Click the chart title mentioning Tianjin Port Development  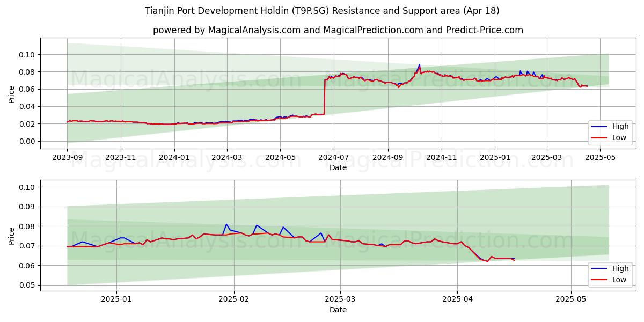322,11
